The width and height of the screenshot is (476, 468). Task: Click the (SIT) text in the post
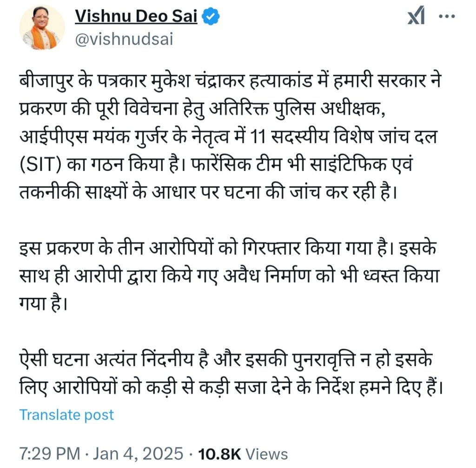pos(41,165)
